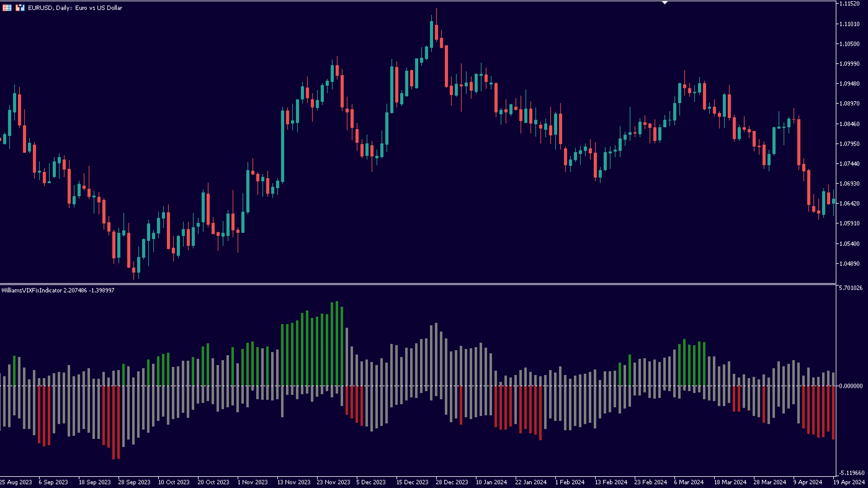Click the 10 Oct 2023 date label
Viewport: 868px width, 488px height.
coord(174,482)
